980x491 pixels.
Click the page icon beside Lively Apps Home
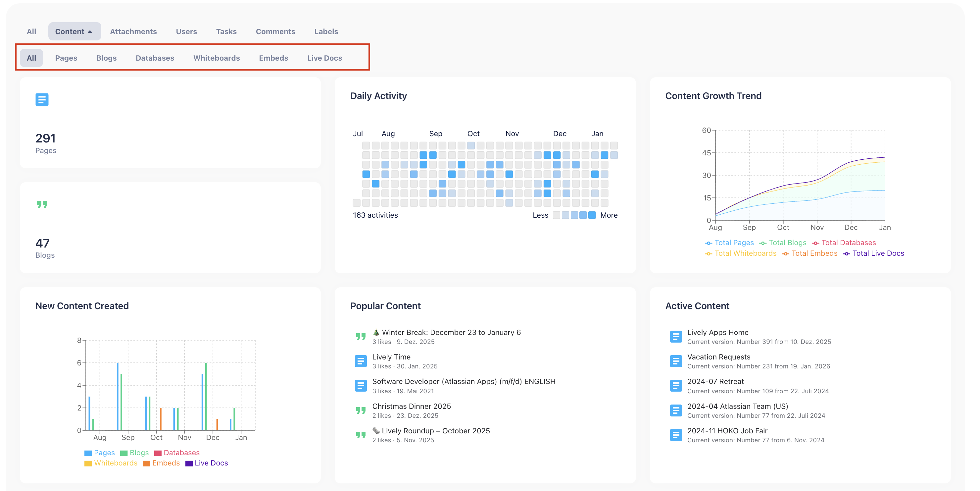[x=675, y=337]
